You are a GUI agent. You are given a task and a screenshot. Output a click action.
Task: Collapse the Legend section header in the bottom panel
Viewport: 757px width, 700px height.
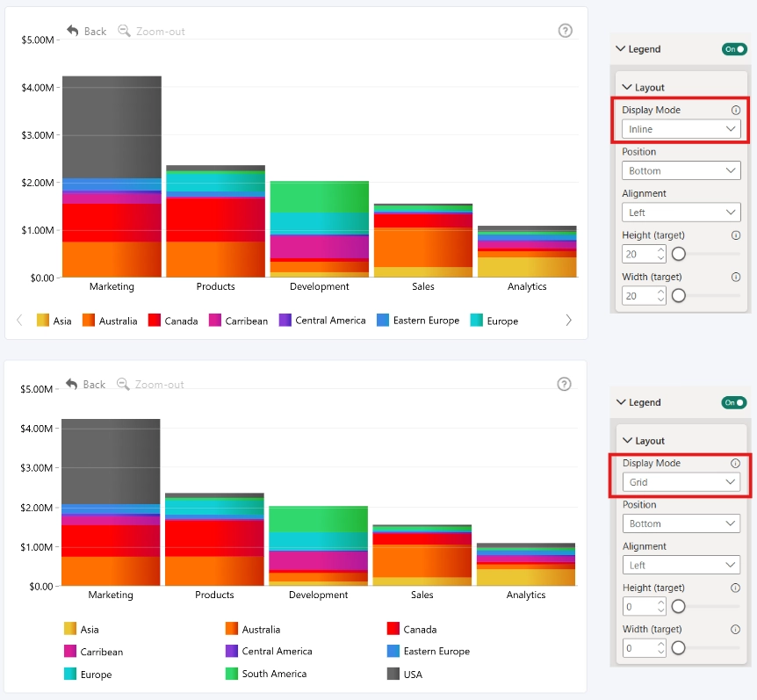tap(638, 402)
